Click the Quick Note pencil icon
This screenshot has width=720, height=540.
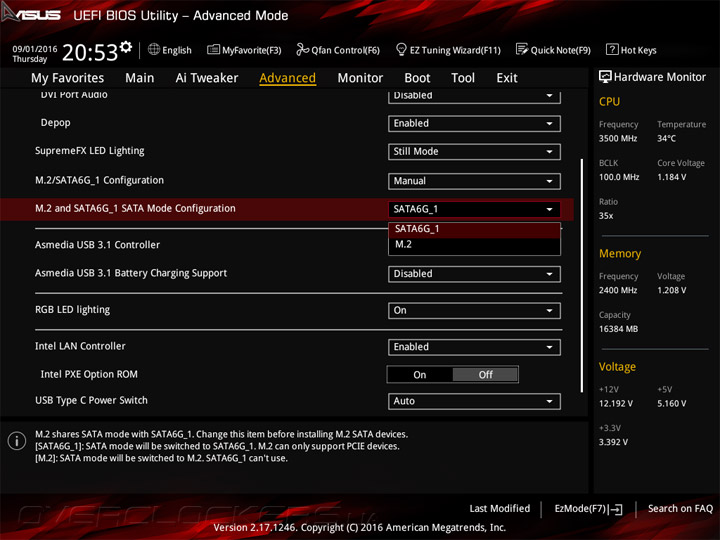coord(522,49)
